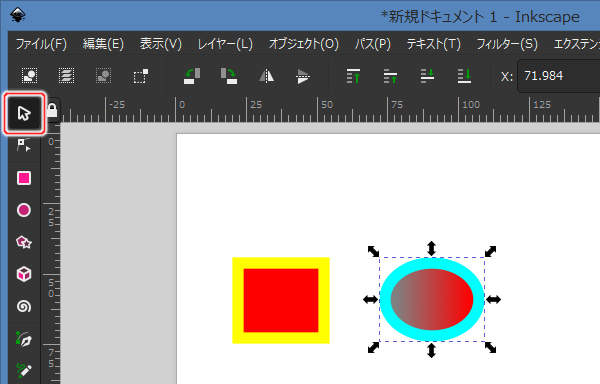Raise selection to top
The height and width of the screenshot is (384, 600).
point(353,76)
